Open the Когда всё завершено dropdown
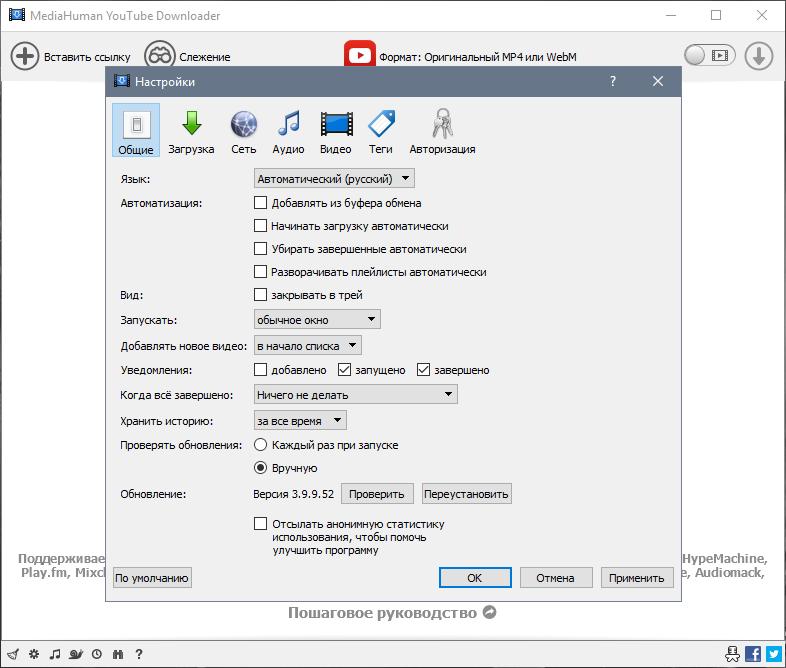 [x=355, y=395]
